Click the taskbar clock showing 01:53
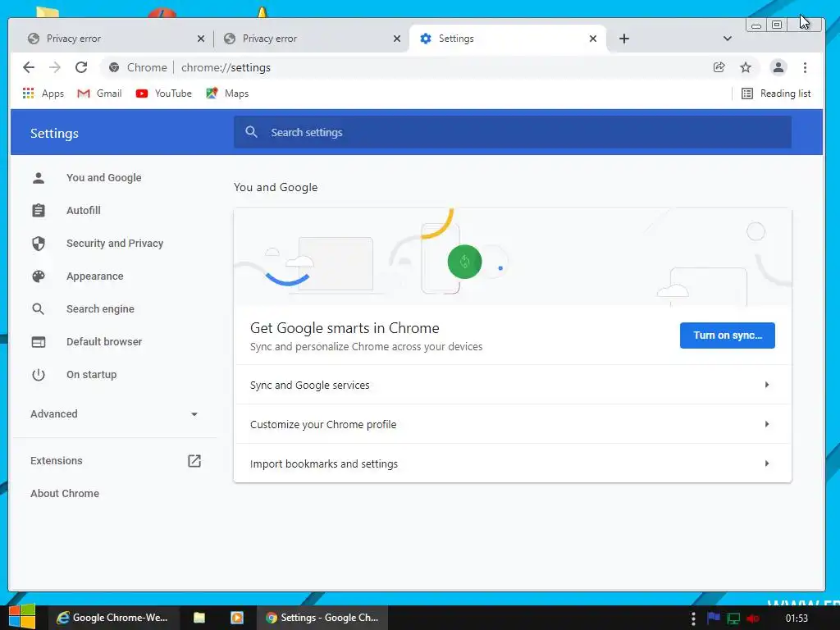This screenshot has width=840, height=630. (796, 619)
